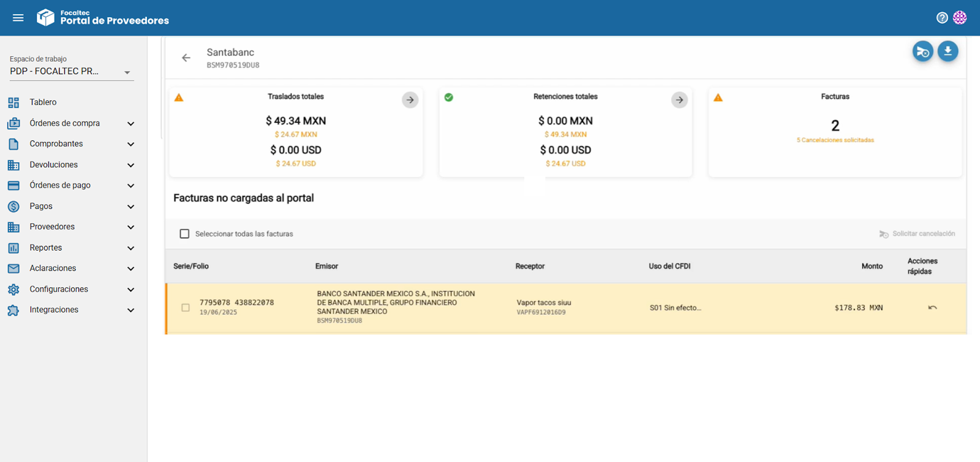Image resolution: width=980 pixels, height=462 pixels.
Task: Click the $178.83 MXN amount
Action: (x=859, y=308)
